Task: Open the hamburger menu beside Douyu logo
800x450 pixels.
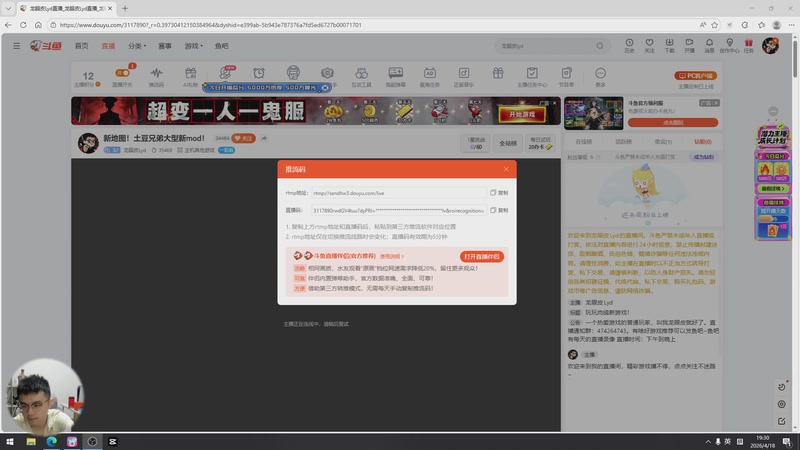Action: point(16,46)
